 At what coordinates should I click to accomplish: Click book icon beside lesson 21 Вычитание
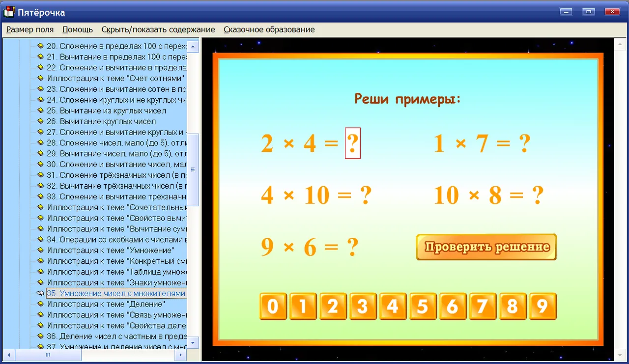click(41, 57)
